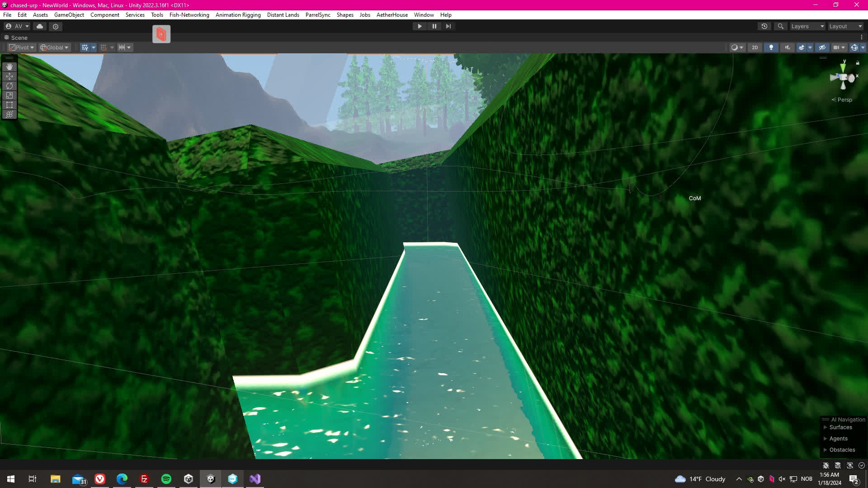The image size is (868, 488).
Task: Expand Surfaces in AI Navigation overlay
Action: click(x=826, y=427)
